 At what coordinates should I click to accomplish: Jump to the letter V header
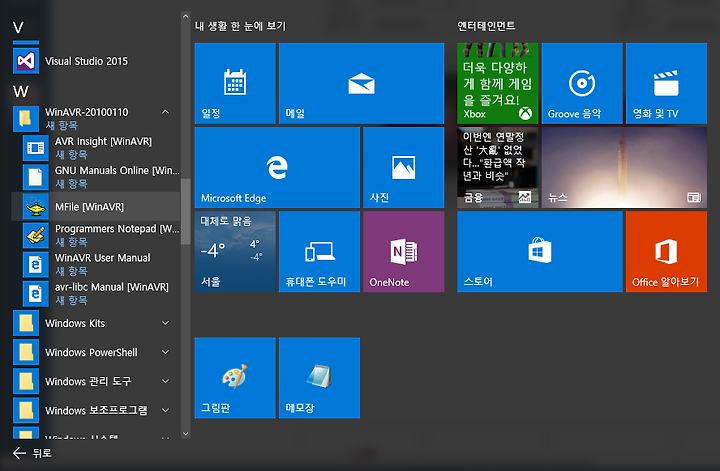pos(18,28)
